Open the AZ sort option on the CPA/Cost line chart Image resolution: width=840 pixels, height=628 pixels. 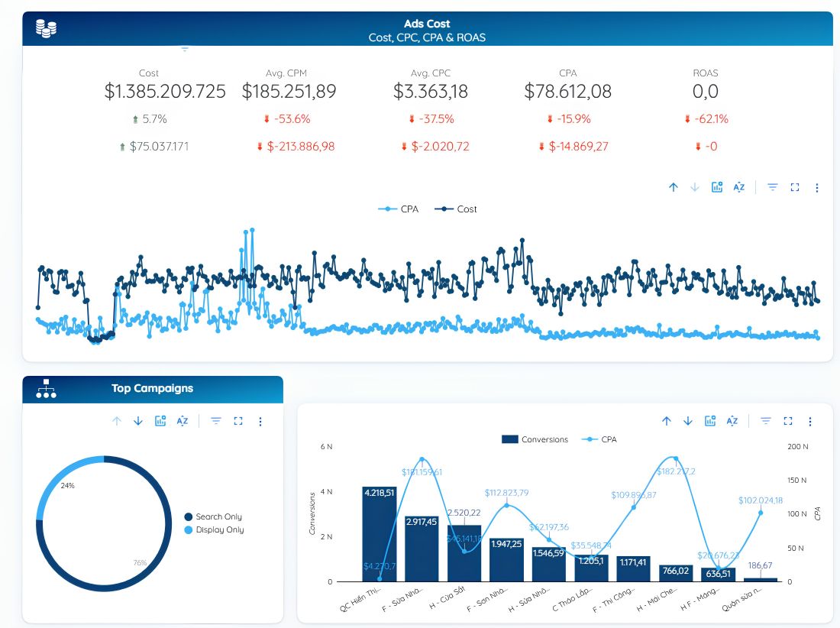pyautogui.click(x=738, y=187)
